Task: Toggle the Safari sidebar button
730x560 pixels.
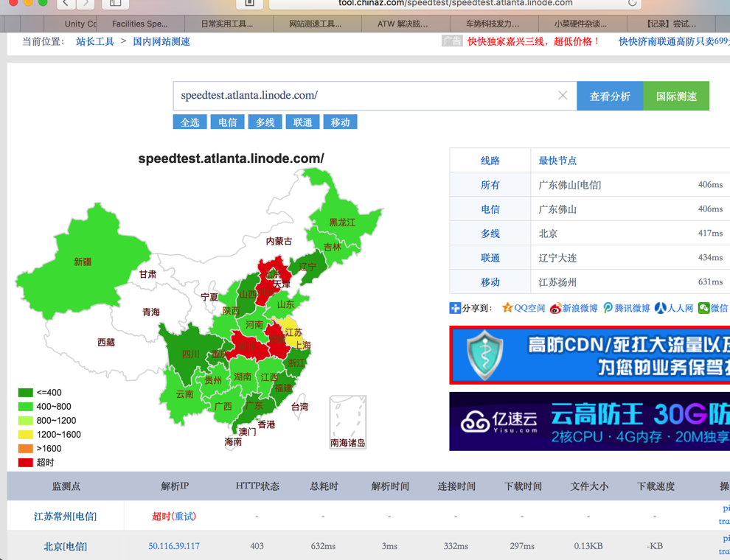Action: [x=115, y=3]
